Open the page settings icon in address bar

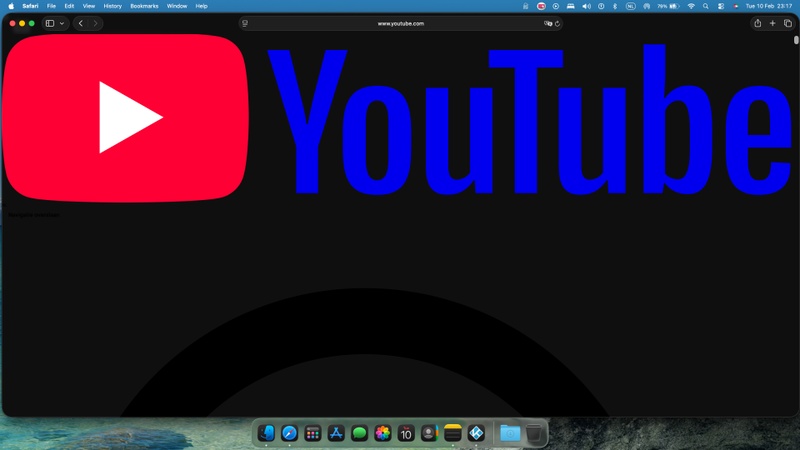245,23
